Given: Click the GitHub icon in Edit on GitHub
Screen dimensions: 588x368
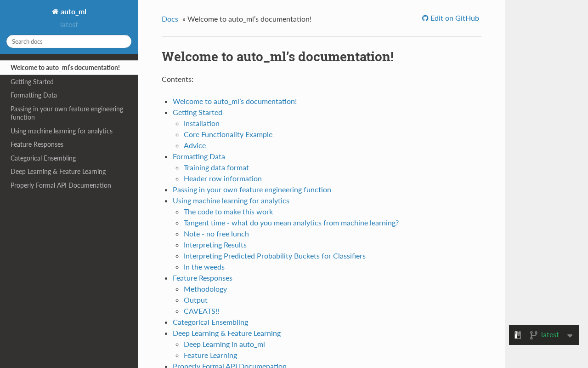Looking at the screenshot, I should click(425, 18).
